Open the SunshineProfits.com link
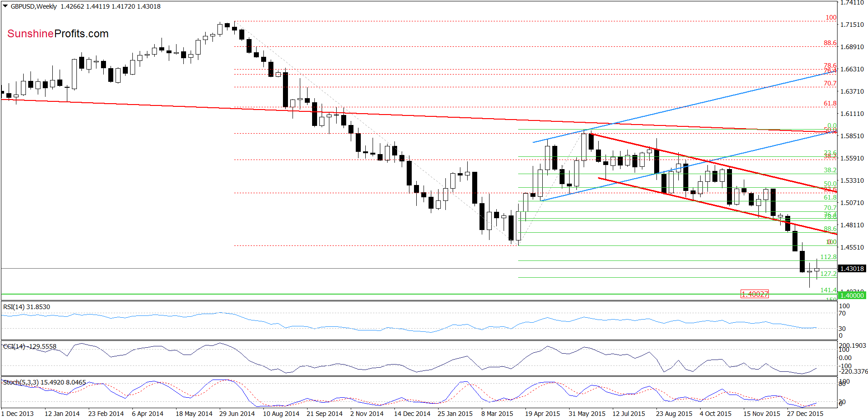The width and height of the screenshot is (868, 420). 58,34
